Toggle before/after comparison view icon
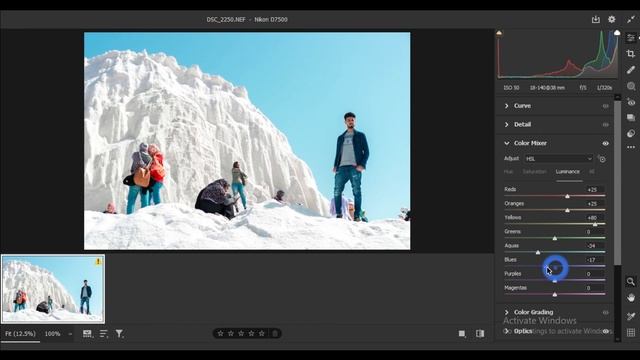 click(x=480, y=334)
